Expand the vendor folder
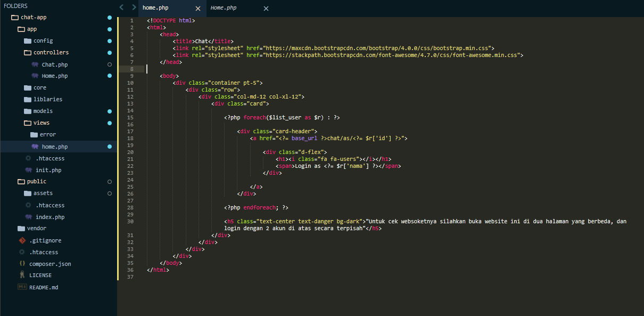This screenshot has width=644, height=316. pyautogui.click(x=36, y=228)
